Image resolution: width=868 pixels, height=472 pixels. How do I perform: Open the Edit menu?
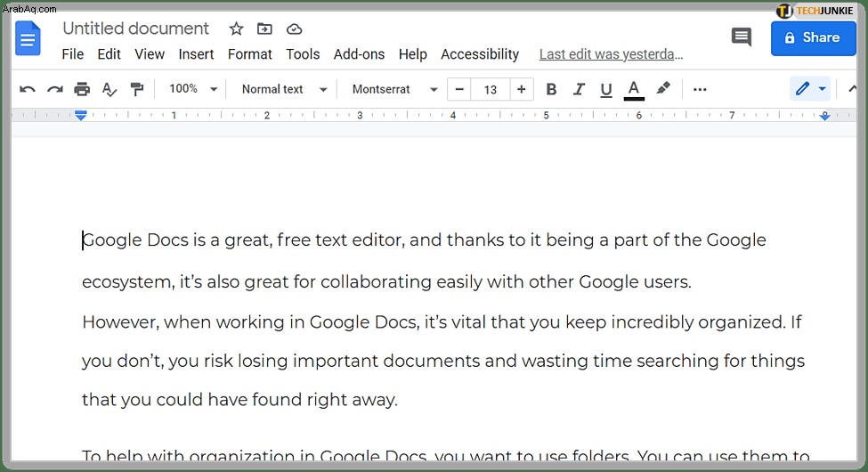109,54
